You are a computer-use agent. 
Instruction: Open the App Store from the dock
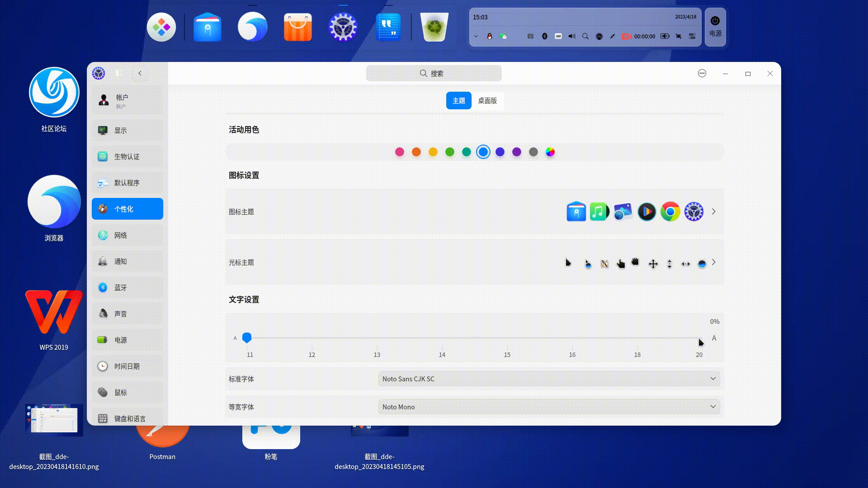pyautogui.click(x=297, y=27)
